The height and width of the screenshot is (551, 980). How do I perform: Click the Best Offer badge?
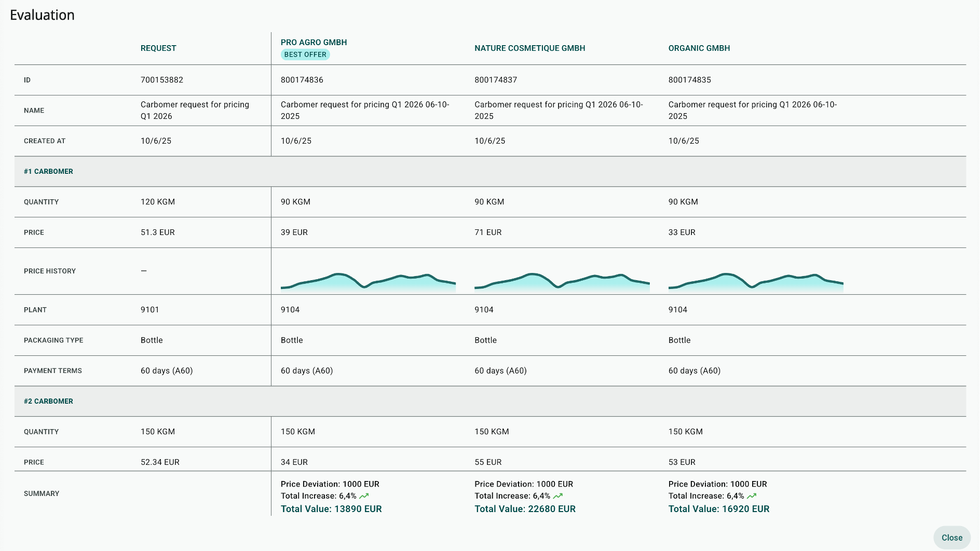(x=305, y=54)
